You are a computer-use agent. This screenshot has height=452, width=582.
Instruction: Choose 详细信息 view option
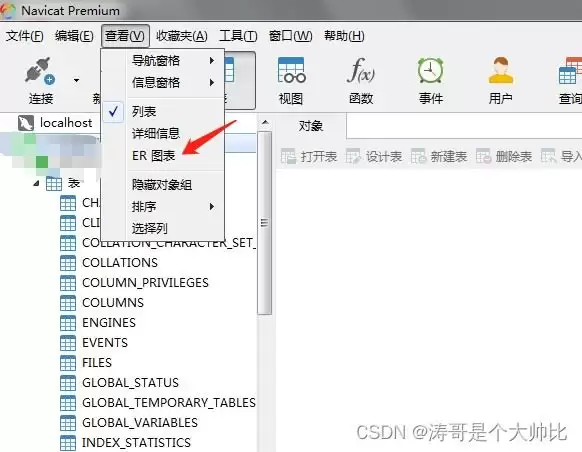pyautogui.click(x=163, y=133)
